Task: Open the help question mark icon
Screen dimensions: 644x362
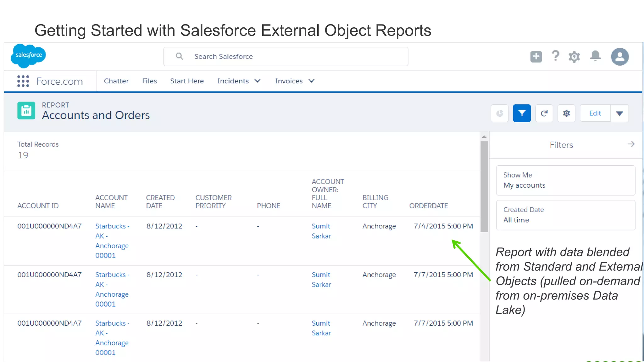Action: [x=555, y=56]
